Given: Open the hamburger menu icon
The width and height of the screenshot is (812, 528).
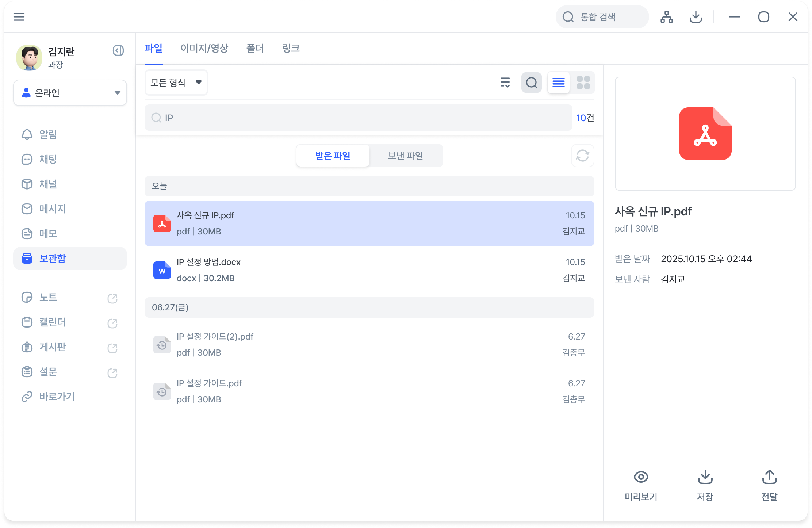Looking at the screenshot, I should tap(19, 17).
